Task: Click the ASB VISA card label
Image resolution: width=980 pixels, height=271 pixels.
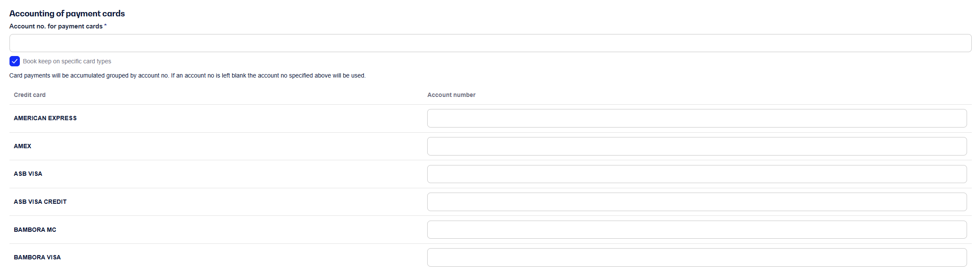Action: 28,174
